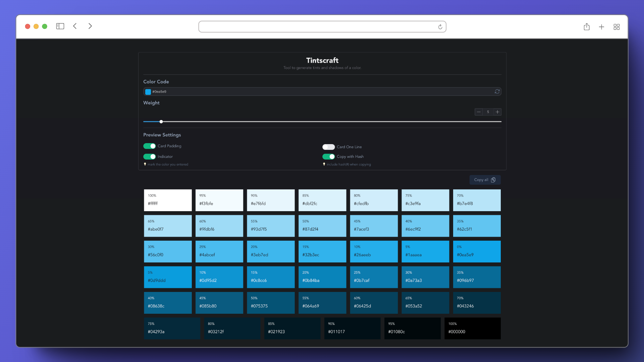
Task: Copy the #096b97 shade card
Action: (x=477, y=277)
